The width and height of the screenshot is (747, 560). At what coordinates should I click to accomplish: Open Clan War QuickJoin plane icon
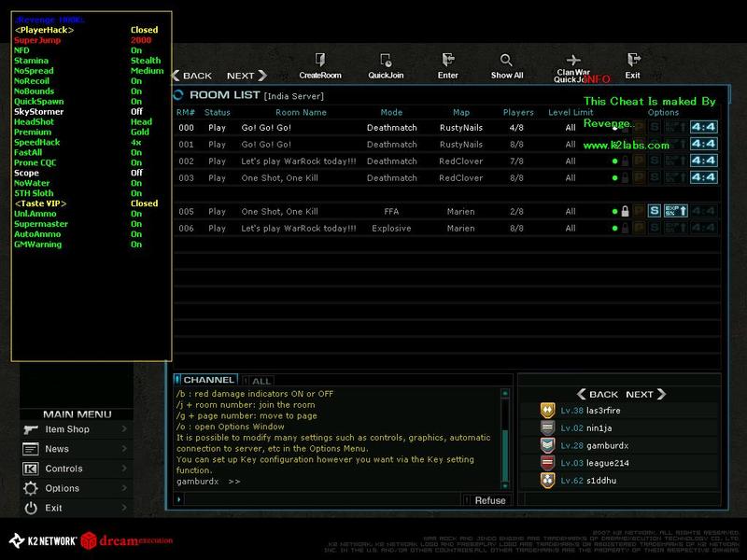coord(573,60)
